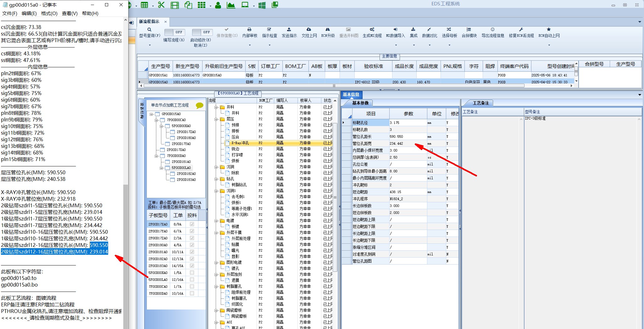Open the 内部审核 dropdown arrow
The image size is (644, 329).
(x=250, y=45)
